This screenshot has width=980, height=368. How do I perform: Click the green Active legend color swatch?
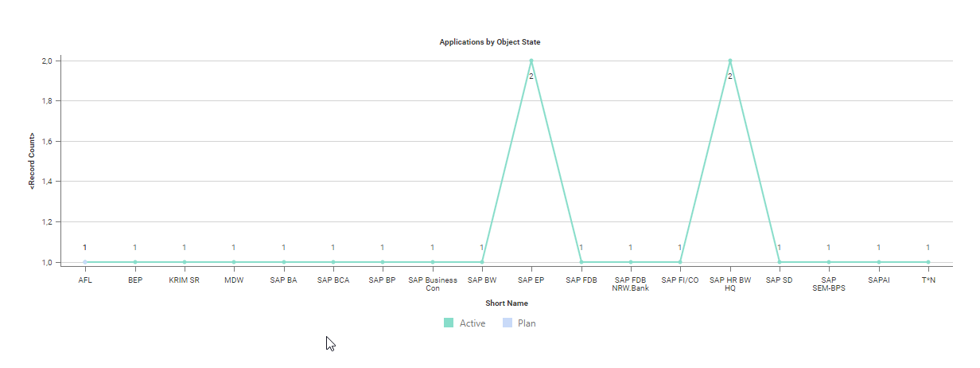pos(449,323)
